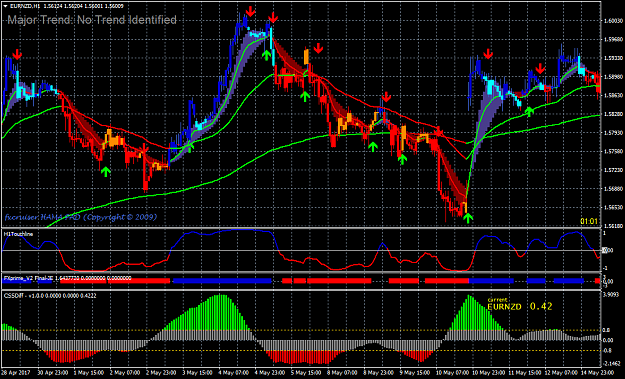Click price level 1.59680 on the axis
This screenshot has width=625, height=379.
612,40
